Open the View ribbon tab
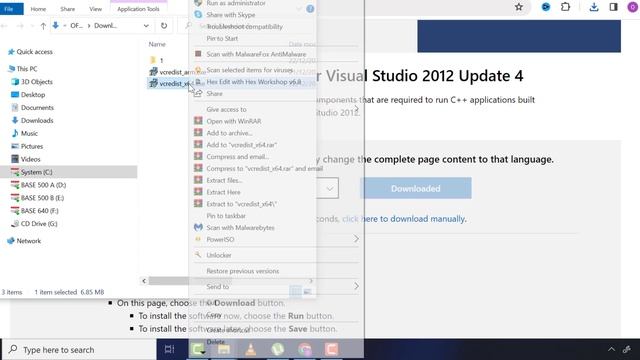Viewport: 640px width, 360px height. (96, 9)
